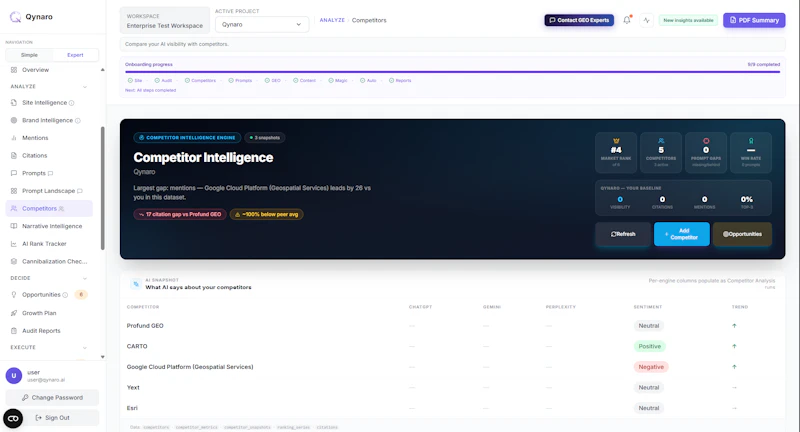Click the Refresh button
The image size is (800, 432).
tap(623, 234)
